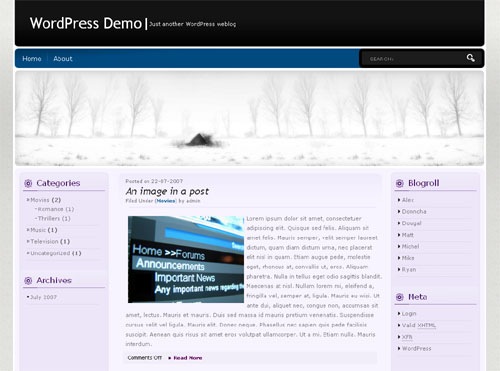Click the winter trees header banner
The height and width of the screenshot is (371, 500).
point(249,118)
